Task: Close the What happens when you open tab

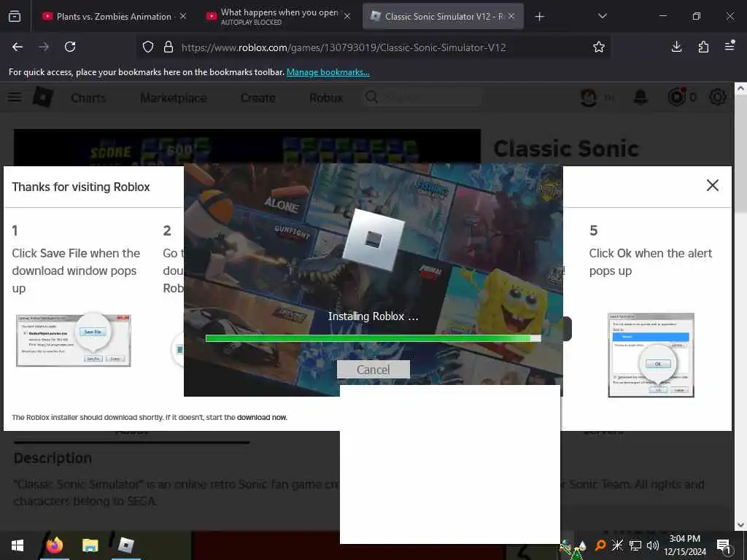Action: [347, 16]
